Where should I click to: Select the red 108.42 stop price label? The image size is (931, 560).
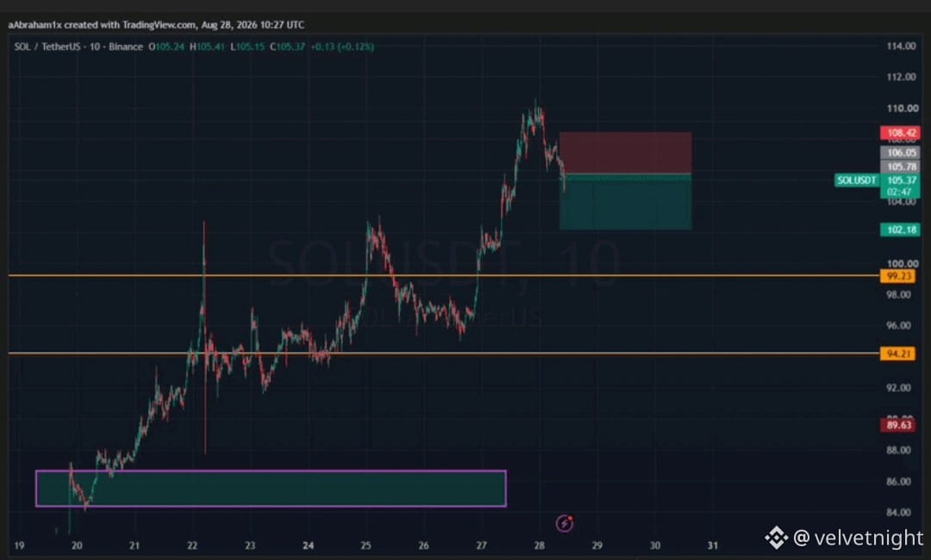[x=899, y=133]
